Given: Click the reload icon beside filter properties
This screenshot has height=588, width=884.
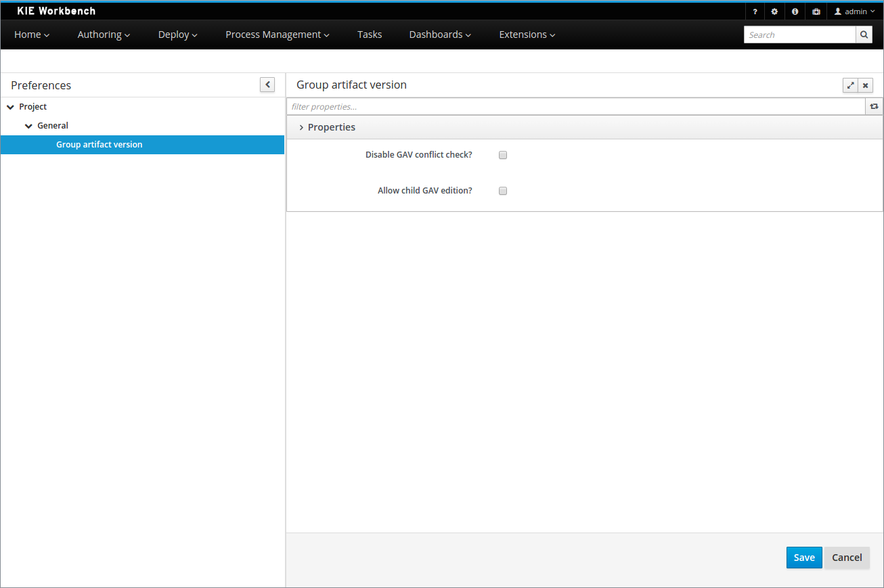Looking at the screenshot, I should click(x=874, y=106).
